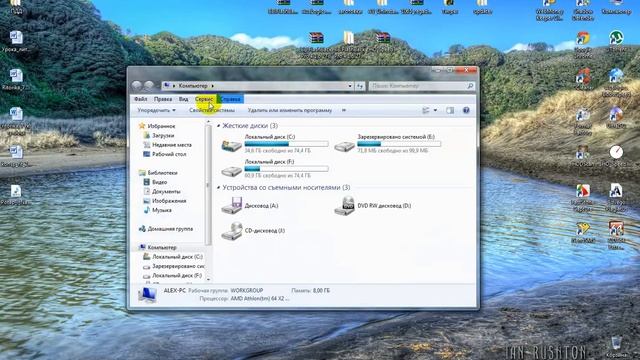Open the Файл menu

point(140,99)
